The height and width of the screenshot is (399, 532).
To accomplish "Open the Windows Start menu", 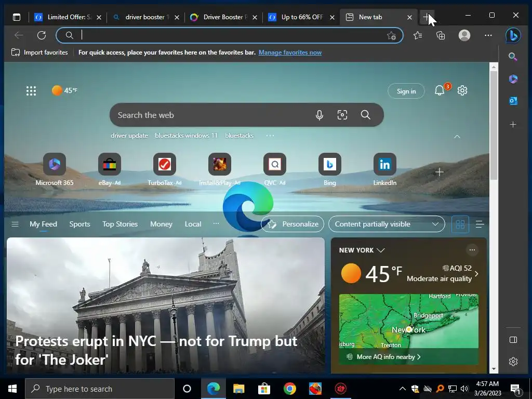I will pos(12,389).
